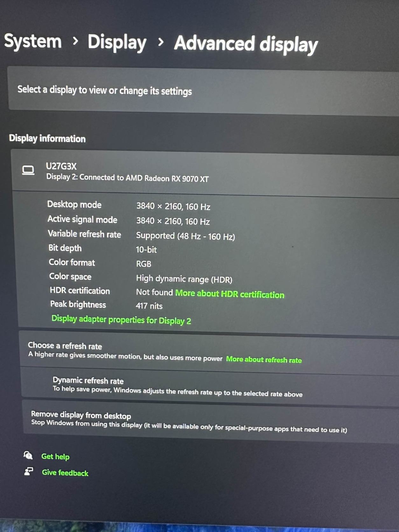Click the Give feedback person icon
Screen dimensions: 399x532
tap(29, 471)
